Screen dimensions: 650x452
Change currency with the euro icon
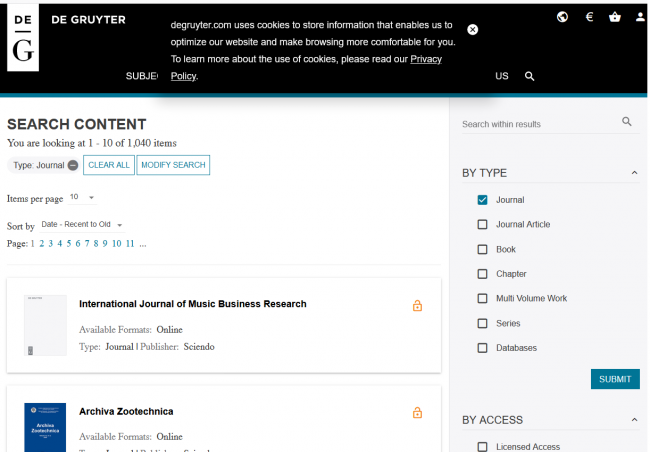click(589, 17)
